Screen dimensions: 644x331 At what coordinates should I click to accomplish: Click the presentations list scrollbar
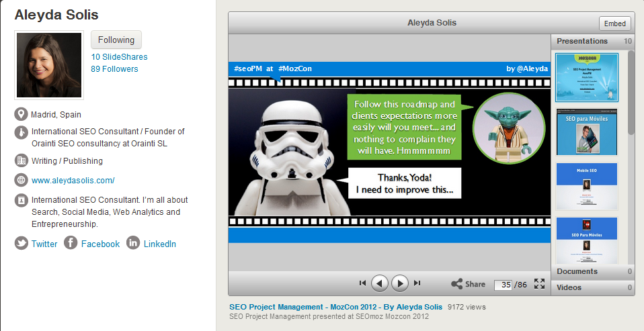631,94
